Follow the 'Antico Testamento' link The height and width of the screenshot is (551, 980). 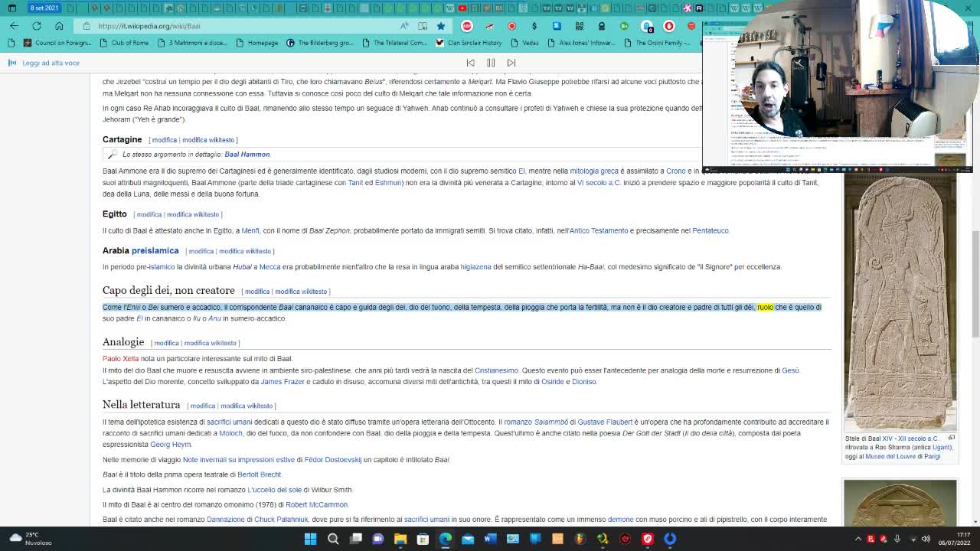point(599,230)
